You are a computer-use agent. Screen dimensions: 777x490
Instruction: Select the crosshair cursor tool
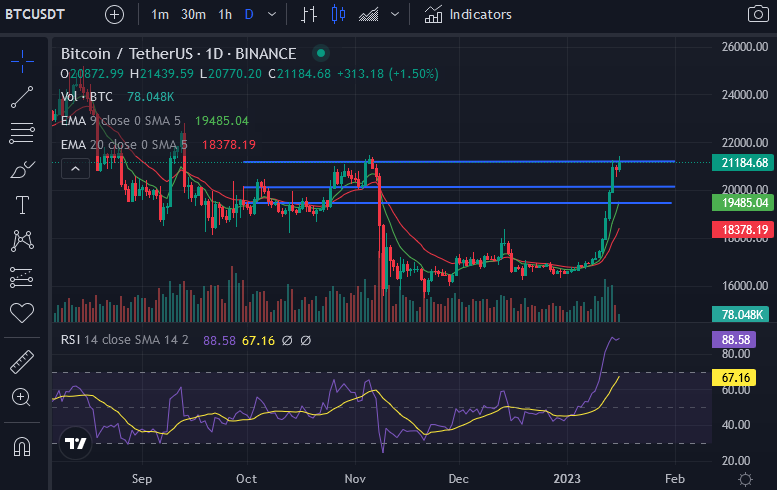(22, 61)
